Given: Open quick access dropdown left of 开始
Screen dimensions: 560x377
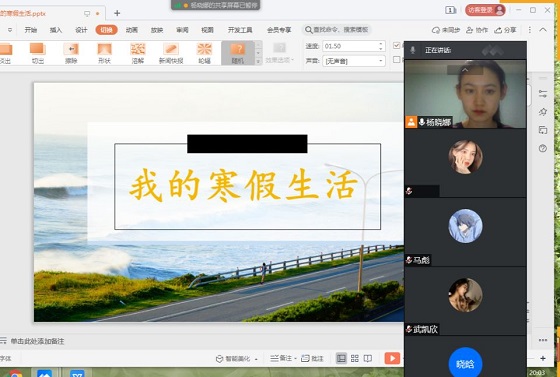Looking at the screenshot, I should (10, 30).
